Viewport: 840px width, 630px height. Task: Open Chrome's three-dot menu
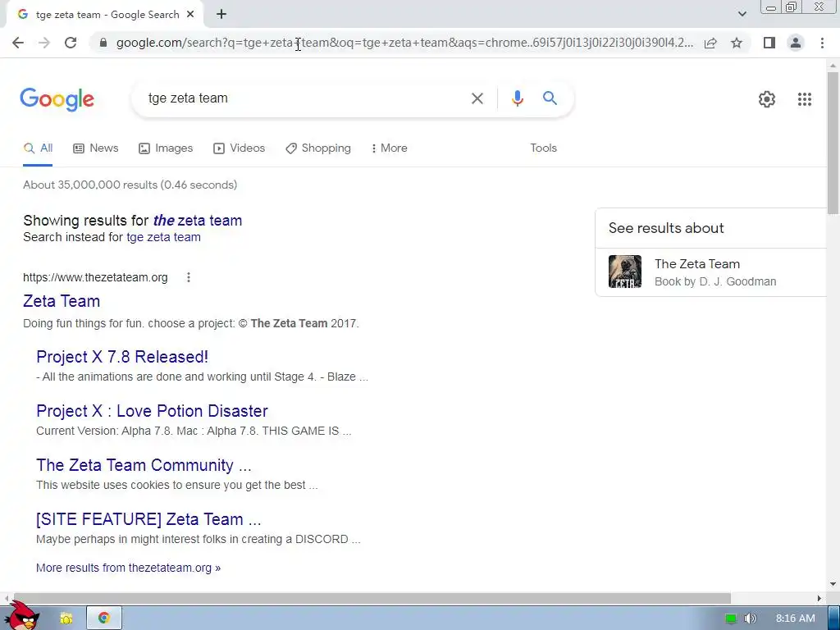pyautogui.click(x=822, y=43)
